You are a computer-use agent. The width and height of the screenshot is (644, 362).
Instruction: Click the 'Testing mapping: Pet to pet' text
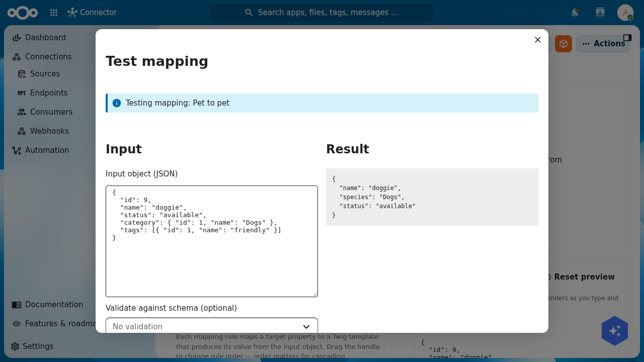178,103
